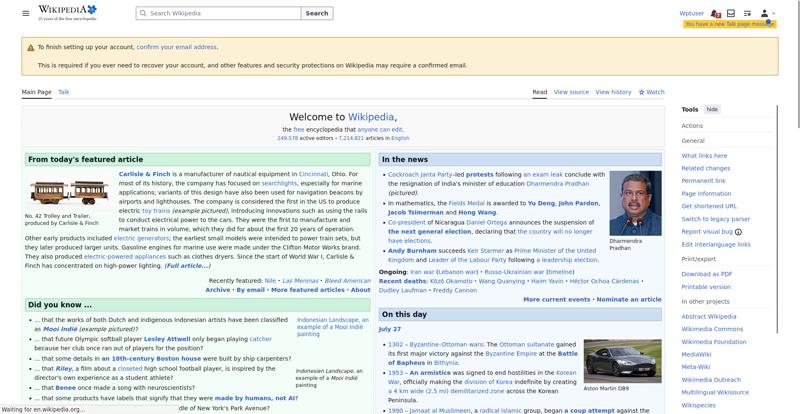Click the right sidebar scrollbar
The image size is (800, 414).
778,220
